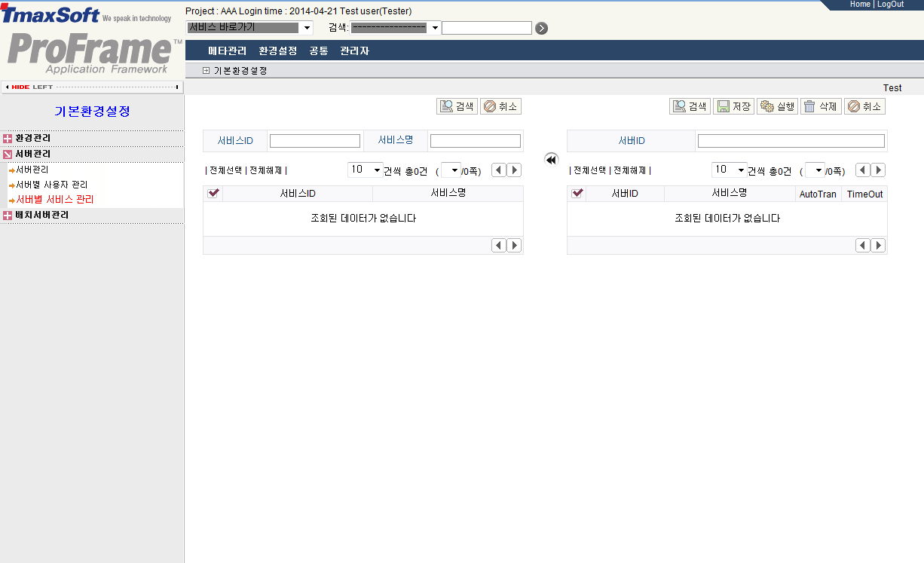Click the 서비스ID input field
Image resolution: width=924 pixels, height=563 pixels.
pos(315,141)
